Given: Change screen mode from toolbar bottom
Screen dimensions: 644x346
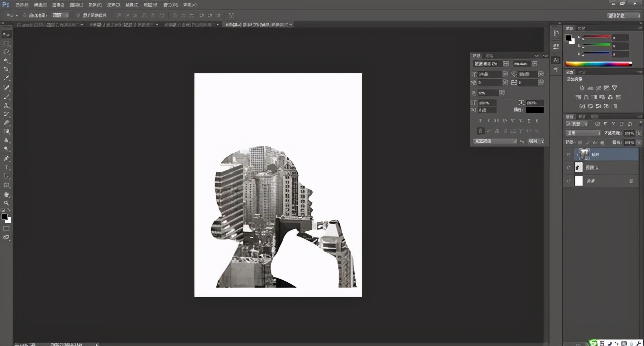Looking at the screenshot, I should (6, 237).
